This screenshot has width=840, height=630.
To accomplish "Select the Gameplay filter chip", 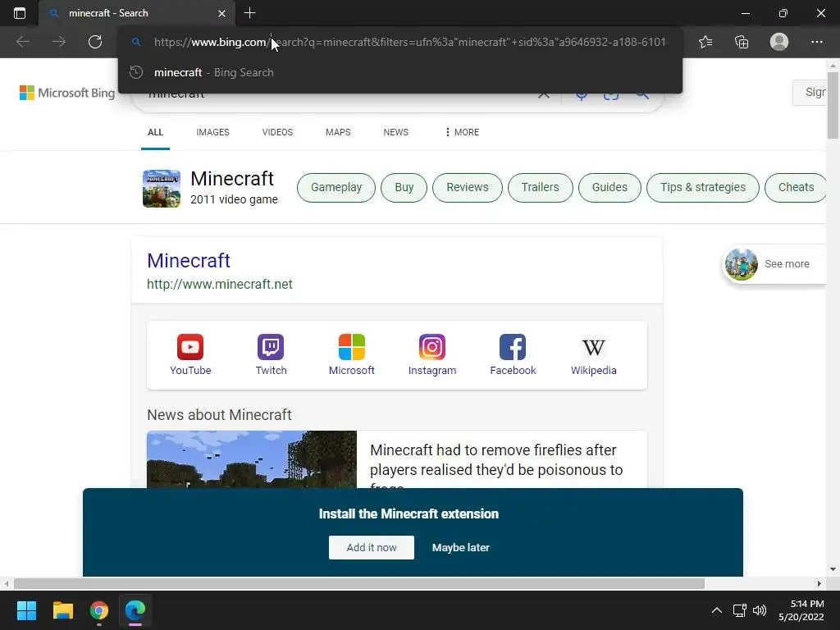I will [x=336, y=188].
